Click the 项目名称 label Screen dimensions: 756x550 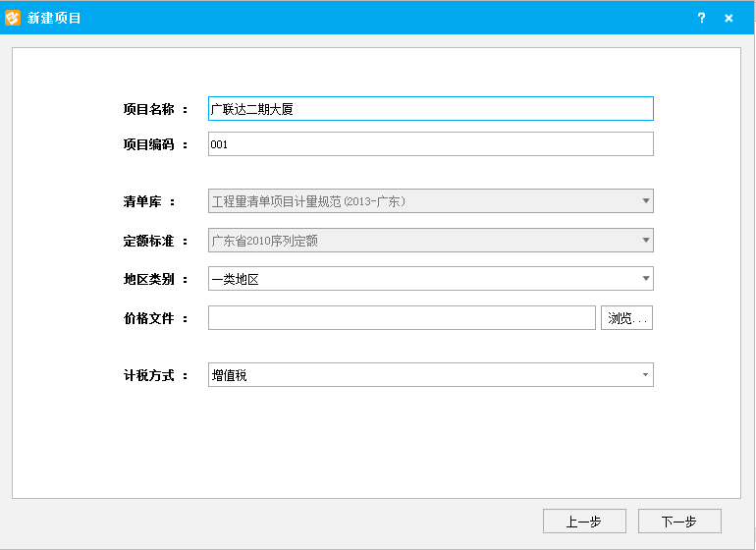tap(148, 109)
